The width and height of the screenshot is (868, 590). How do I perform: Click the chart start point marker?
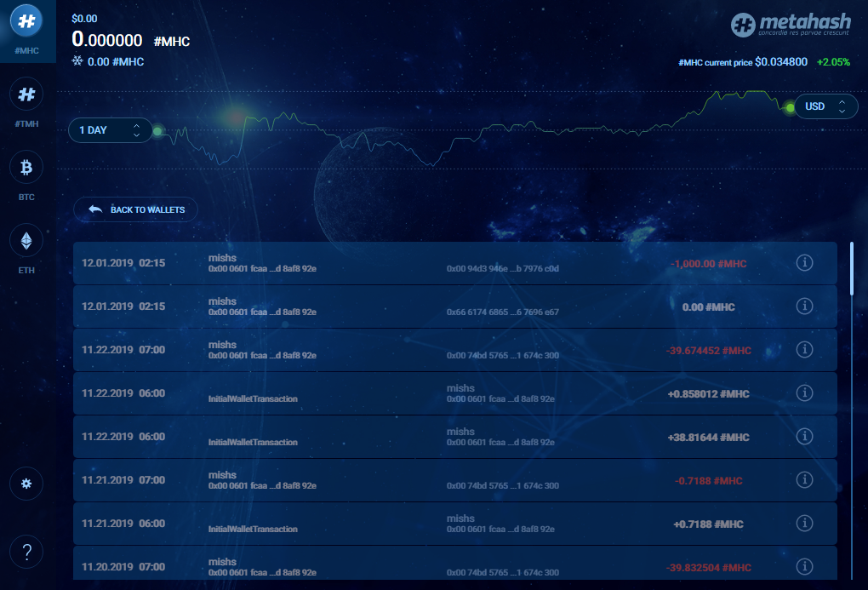pyautogui.click(x=157, y=131)
